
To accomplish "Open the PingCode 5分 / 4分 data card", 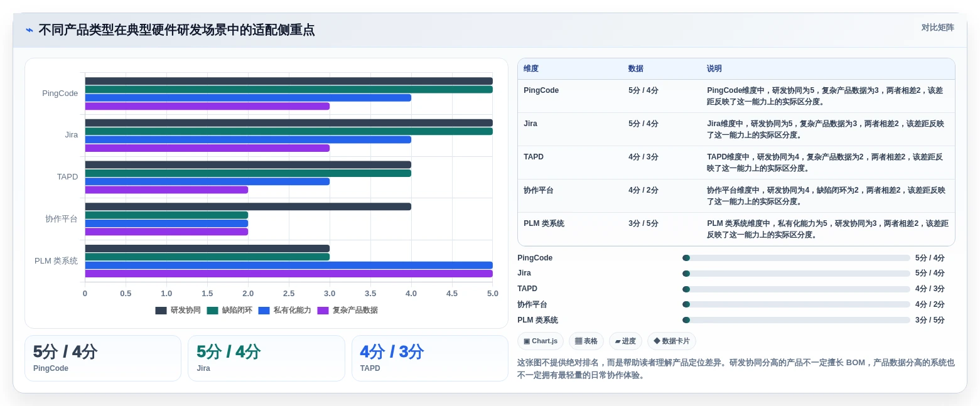I will pyautogui.click(x=103, y=358).
